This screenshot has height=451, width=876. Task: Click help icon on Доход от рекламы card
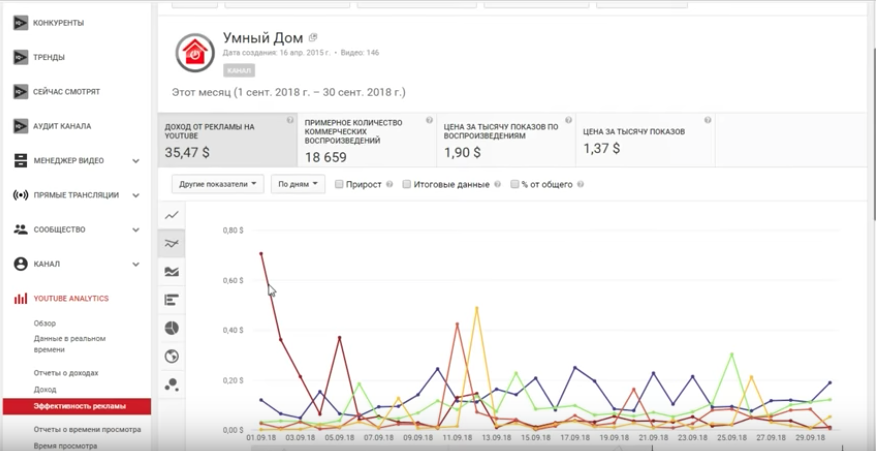pyautogui.click(x=290, y=120)
